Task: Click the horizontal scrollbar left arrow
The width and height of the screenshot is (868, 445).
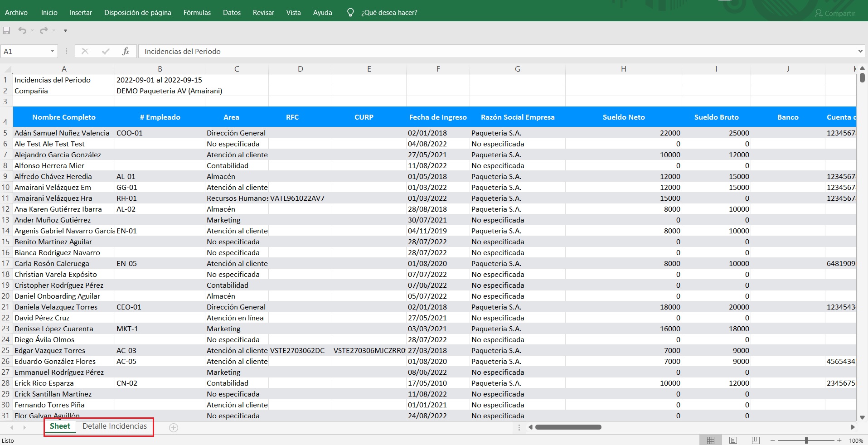Action: pyautogui.click(x=530, y=427)
